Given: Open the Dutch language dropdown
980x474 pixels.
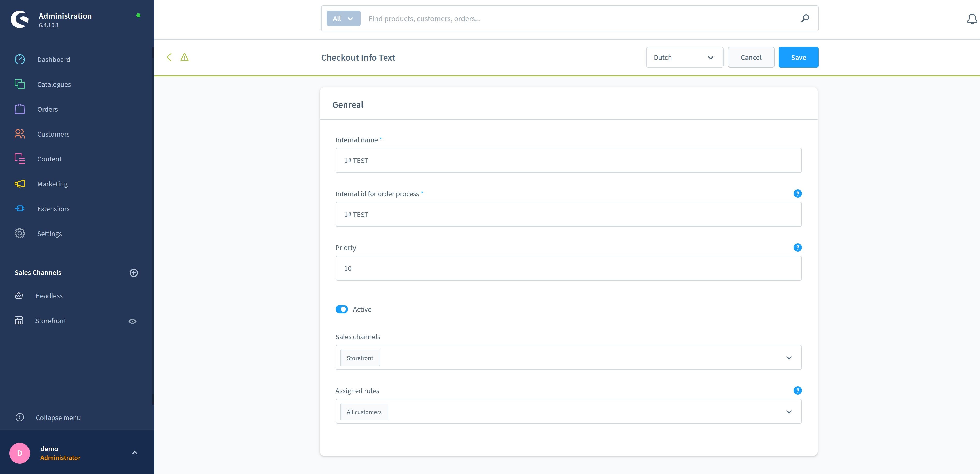Looking at the screenshot, I should 684,58.
